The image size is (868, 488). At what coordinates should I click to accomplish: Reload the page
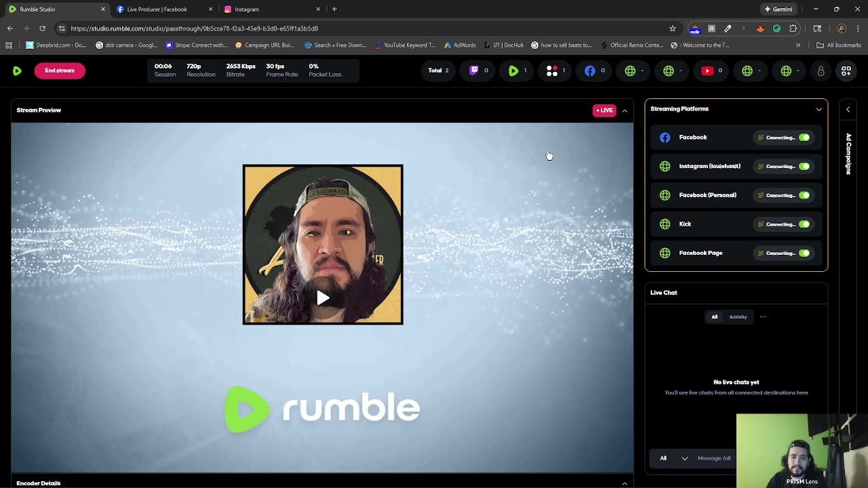click(x=42, y=28)
